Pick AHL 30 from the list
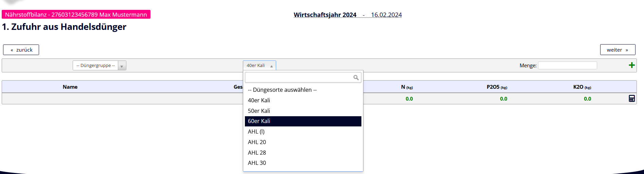The width and height of the screenshot is (644, 174). (303, 163)
